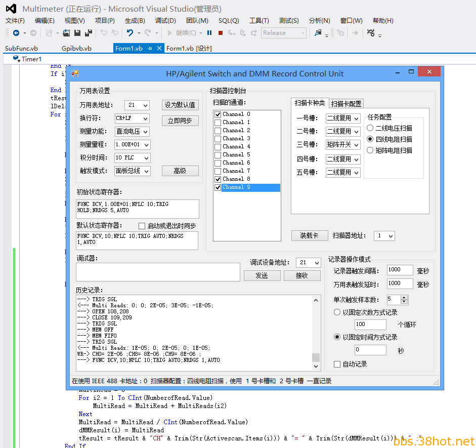The image size is (476, 448).
Task: Click the 万用表触发延时 input field
Action: (400, 283)
